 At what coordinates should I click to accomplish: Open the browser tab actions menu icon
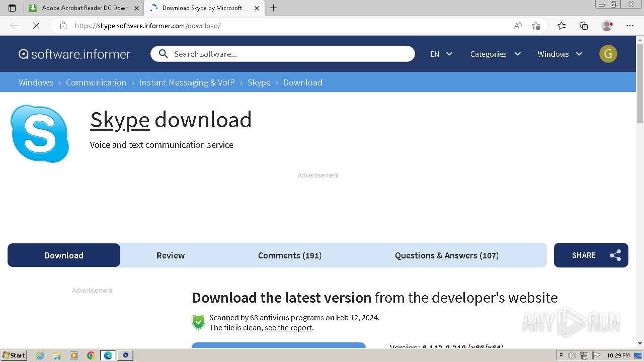12,8
